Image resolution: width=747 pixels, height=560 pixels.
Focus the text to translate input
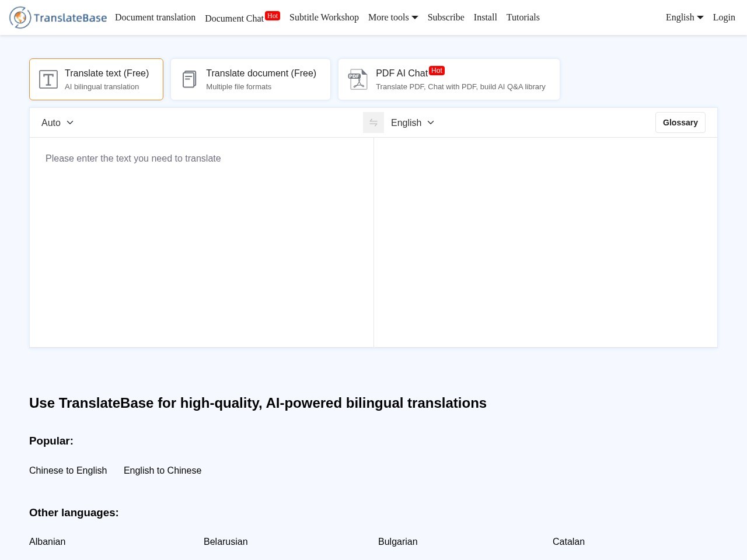tap(201, 242)
